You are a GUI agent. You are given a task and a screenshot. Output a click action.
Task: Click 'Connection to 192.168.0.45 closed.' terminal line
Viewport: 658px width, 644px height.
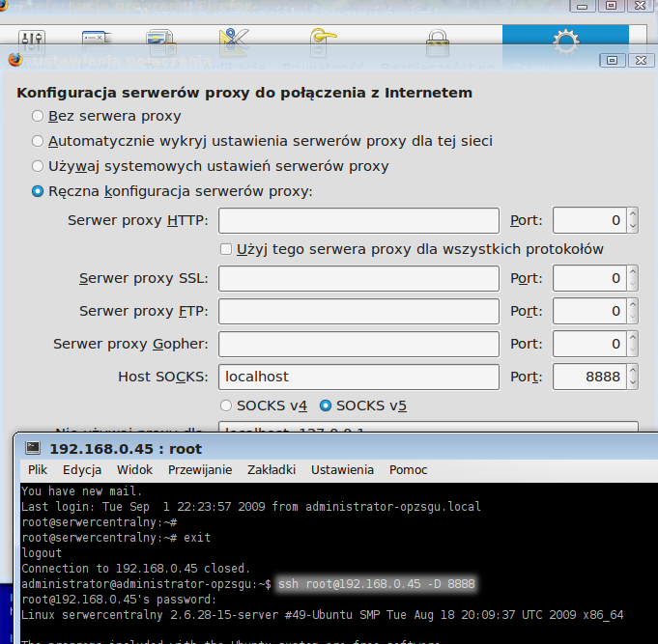pyautogui.click(x=135, y=569)
